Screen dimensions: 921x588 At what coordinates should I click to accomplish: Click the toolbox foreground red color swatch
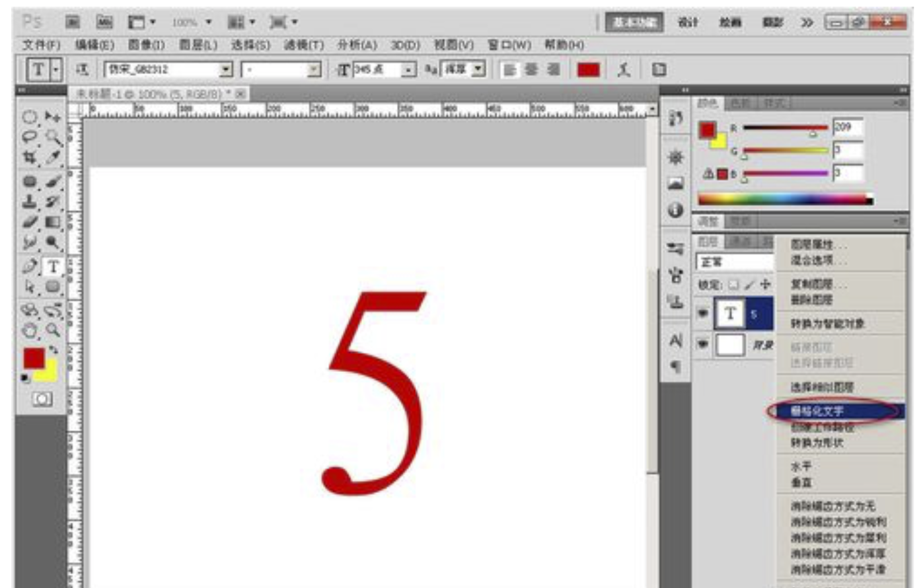[34, 359]
